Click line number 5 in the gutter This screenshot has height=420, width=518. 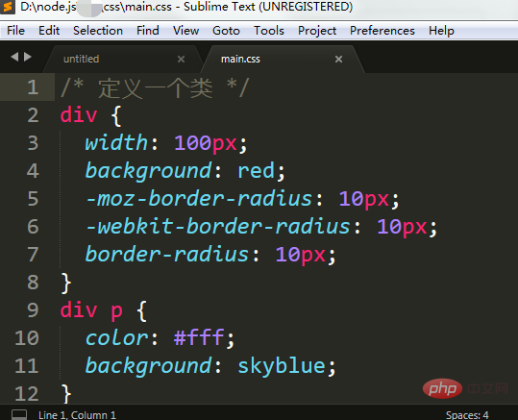pos(33,199)
